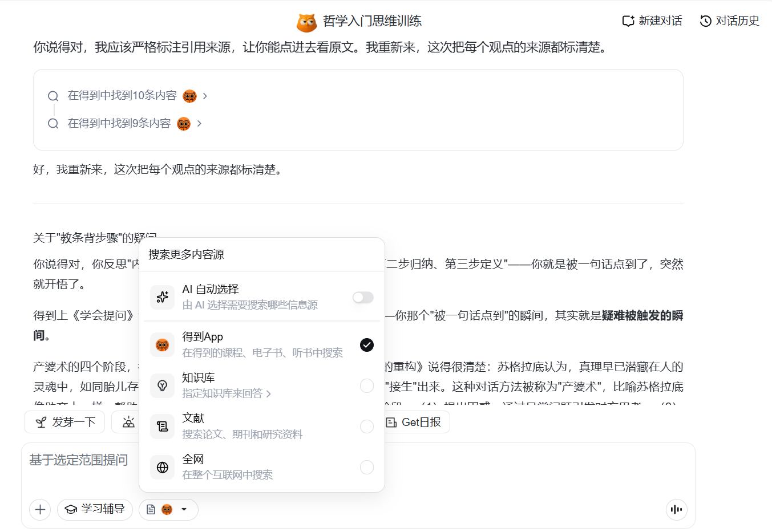Click the 发芽一下 suggestion chip
Screen dimensions: 772x532
click(64, 422)
